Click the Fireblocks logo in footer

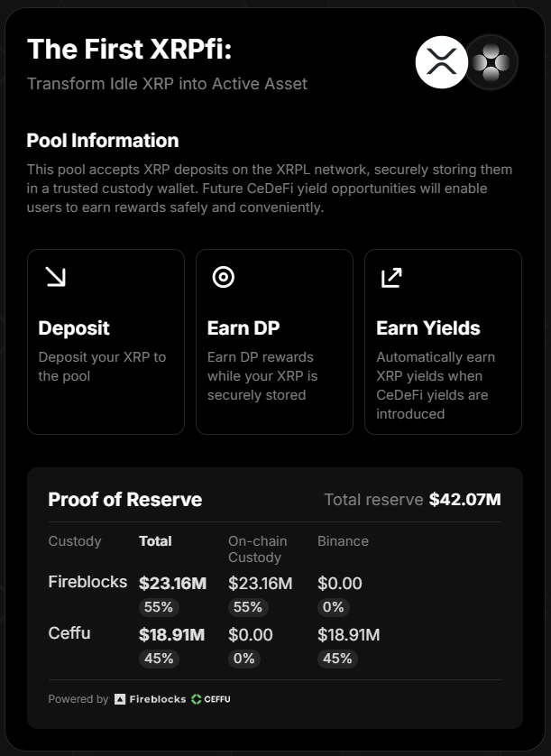pos(150,699)
